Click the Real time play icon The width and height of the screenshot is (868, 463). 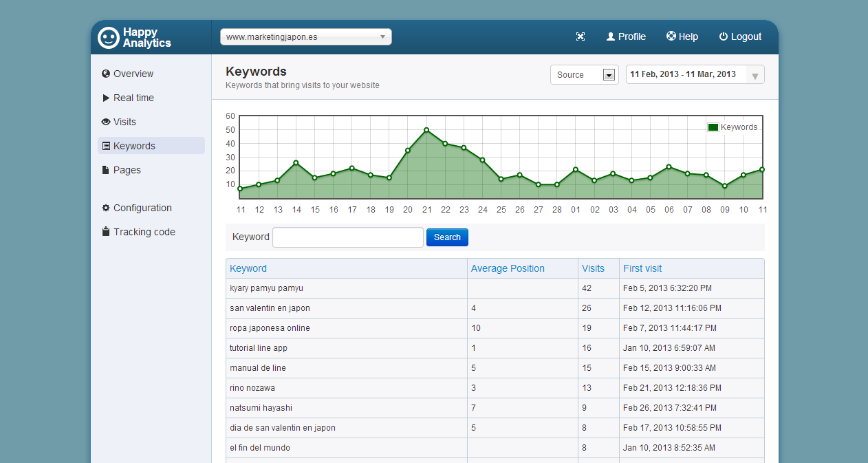(106, 98)
